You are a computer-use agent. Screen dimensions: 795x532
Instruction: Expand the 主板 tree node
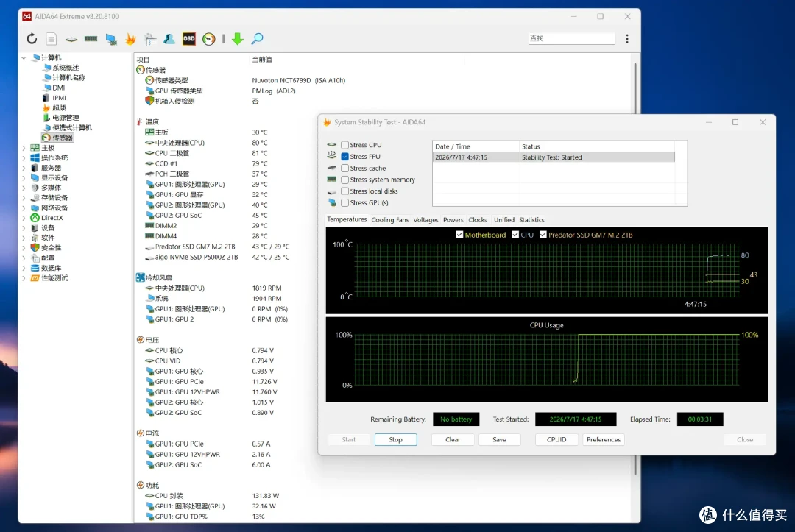coord(24,148)
